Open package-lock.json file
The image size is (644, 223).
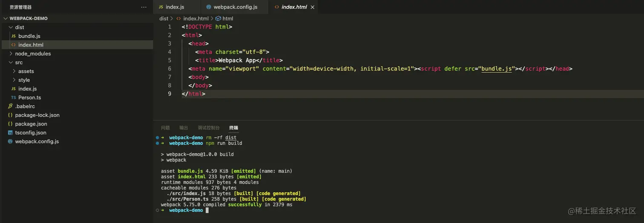coord(37,115)
